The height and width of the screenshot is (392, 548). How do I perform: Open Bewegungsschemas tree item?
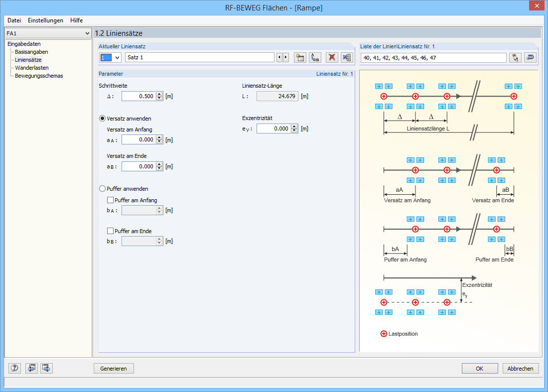pyautogui.click(x=39, y=76)
